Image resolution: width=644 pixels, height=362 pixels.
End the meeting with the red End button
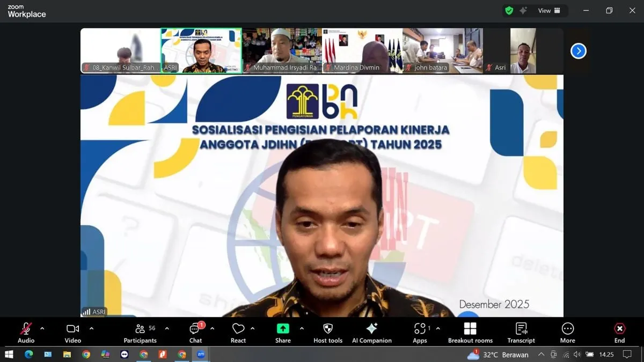click(x=619, y=333)
